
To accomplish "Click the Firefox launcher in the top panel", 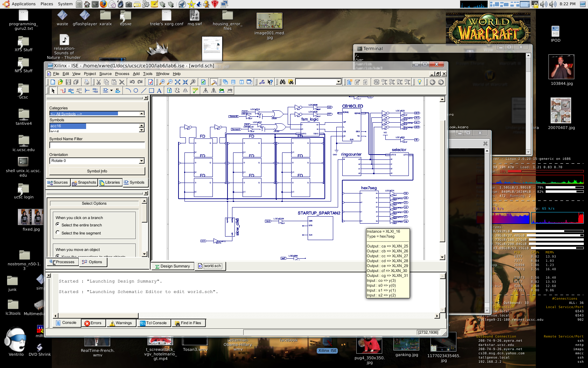I will [103, 4].
